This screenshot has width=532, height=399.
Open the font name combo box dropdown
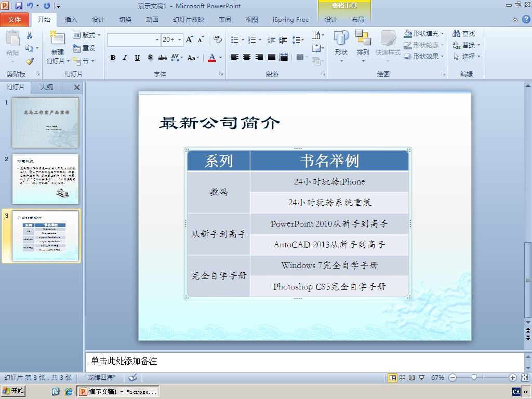tap(157, 39)
